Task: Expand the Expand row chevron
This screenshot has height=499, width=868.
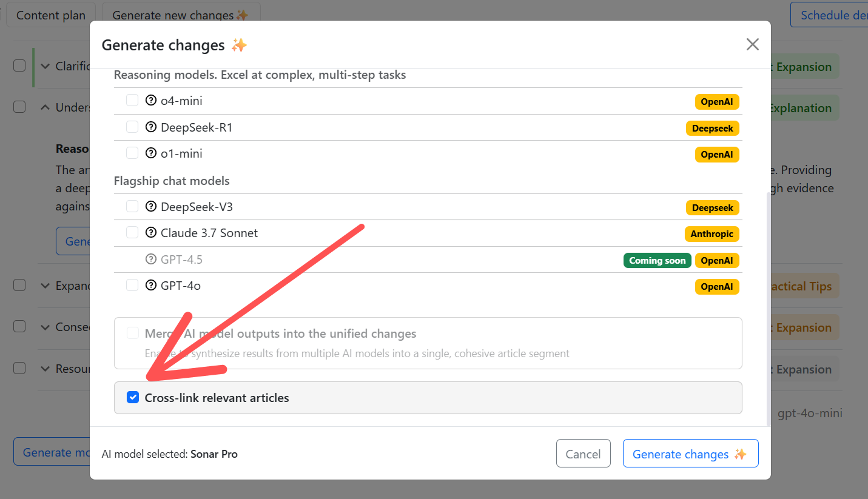Action: pyautogui.click(x=45, y=286)
